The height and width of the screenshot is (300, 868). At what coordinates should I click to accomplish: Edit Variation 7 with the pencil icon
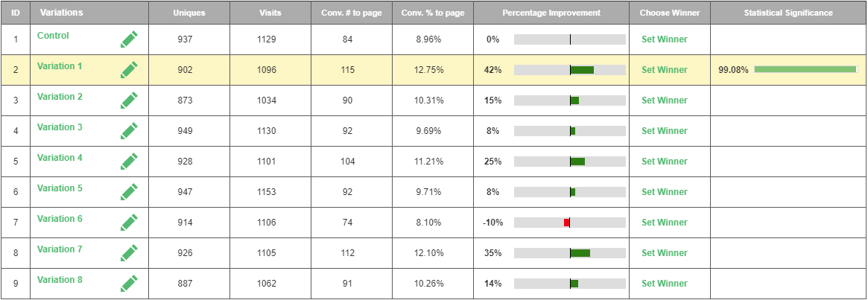[129, 253]
